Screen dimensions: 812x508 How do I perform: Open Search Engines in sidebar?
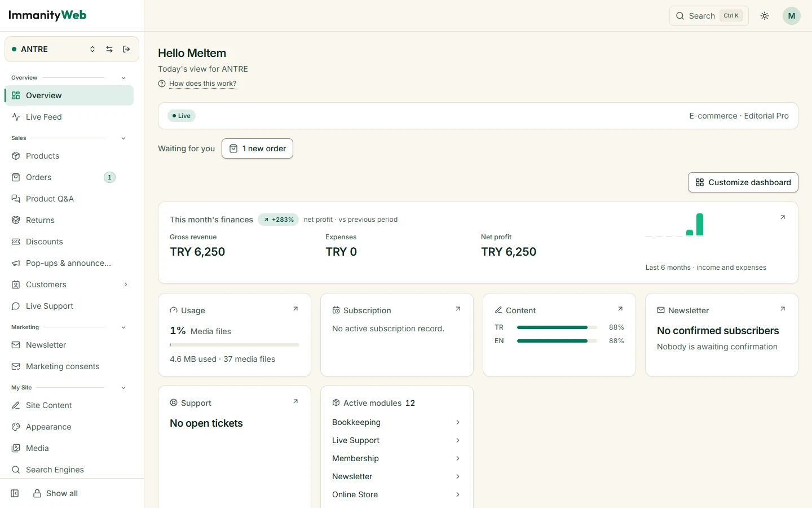coord(69,470)
